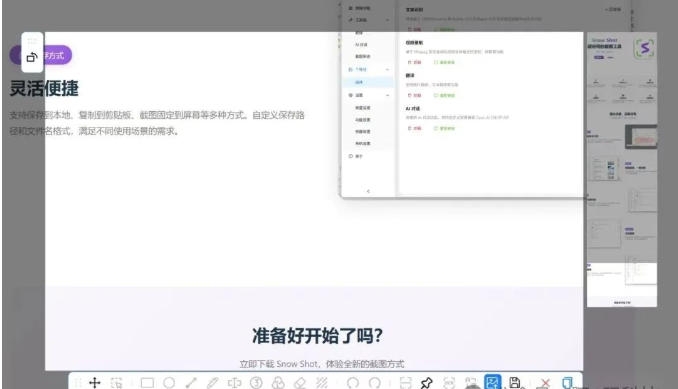Select the serial number tool
The width and height of the screenshot is (678, 389).
[x=256, y=383]
